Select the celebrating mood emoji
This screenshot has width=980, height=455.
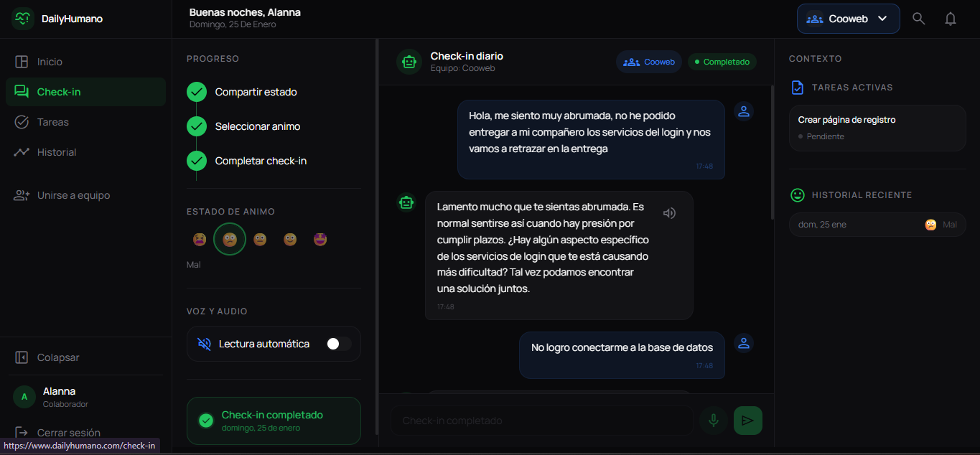click(x=319, y=238)
